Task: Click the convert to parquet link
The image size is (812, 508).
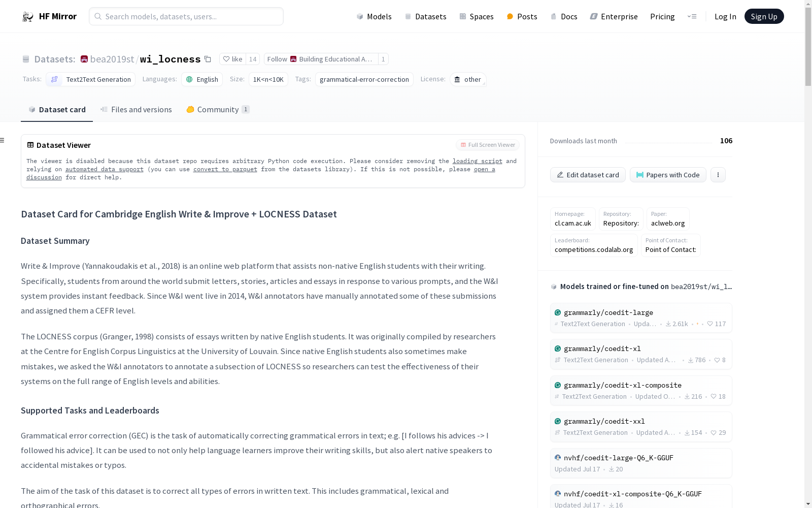Action: [225, 169]
